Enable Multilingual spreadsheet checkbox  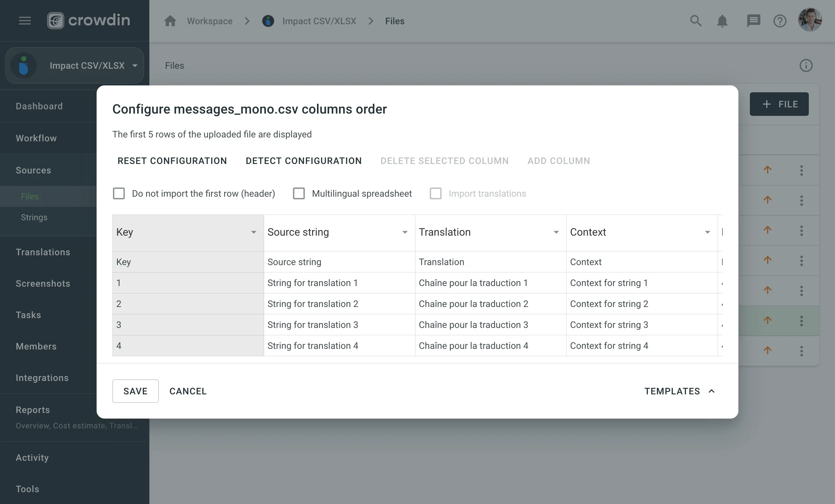[x=299, y=193]
